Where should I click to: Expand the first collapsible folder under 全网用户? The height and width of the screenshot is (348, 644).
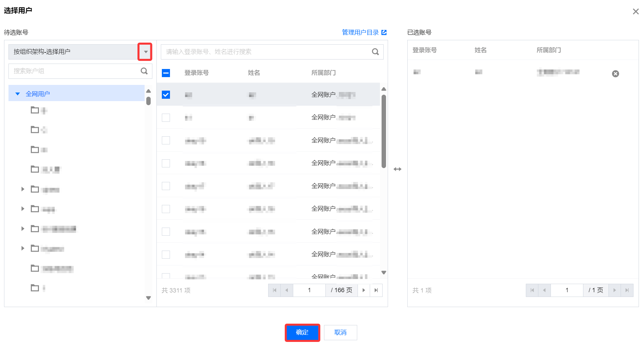(23, 189)
